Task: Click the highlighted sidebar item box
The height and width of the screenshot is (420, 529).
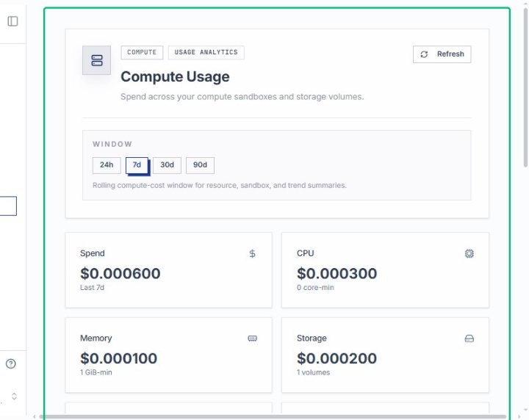Action: pyautogui.click(x=8, y=206)
